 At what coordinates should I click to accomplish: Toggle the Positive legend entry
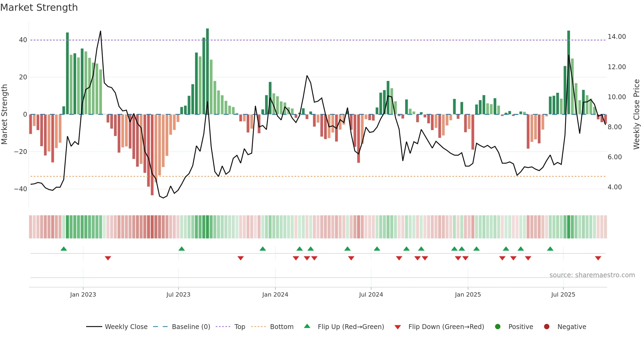[x=514, y=327]
